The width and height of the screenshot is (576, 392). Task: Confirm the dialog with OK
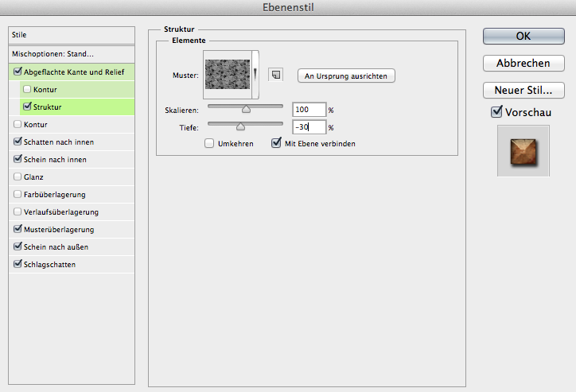[523, 36]
